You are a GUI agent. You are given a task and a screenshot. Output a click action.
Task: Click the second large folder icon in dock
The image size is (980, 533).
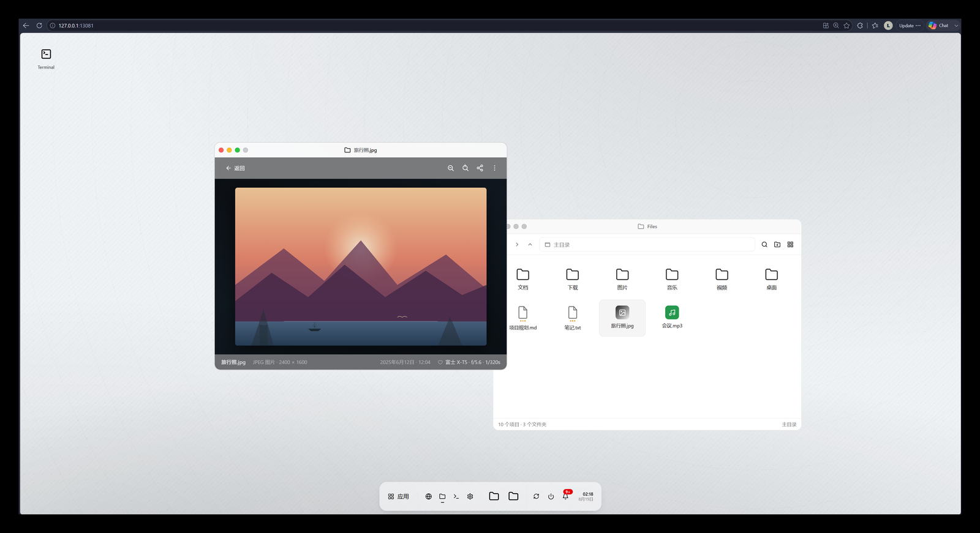pos(513,496)
